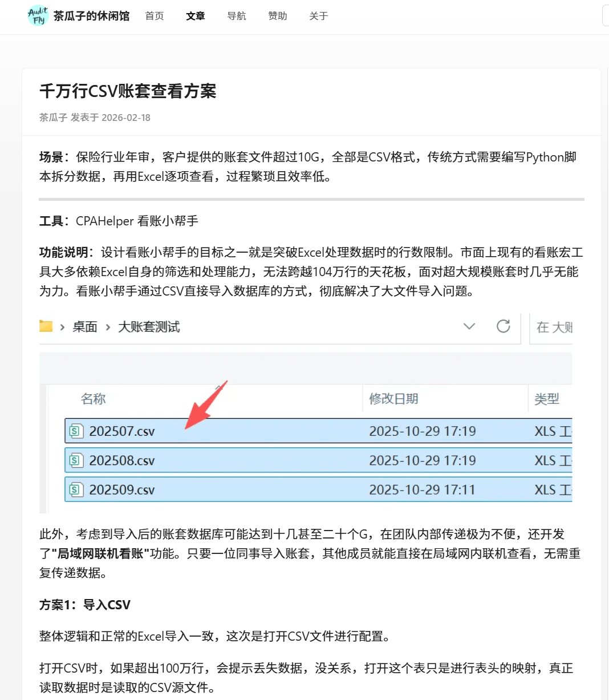Click the Audit Fly site logo
The width and height of the screenshot is (609, 700).
coord(38,16)
